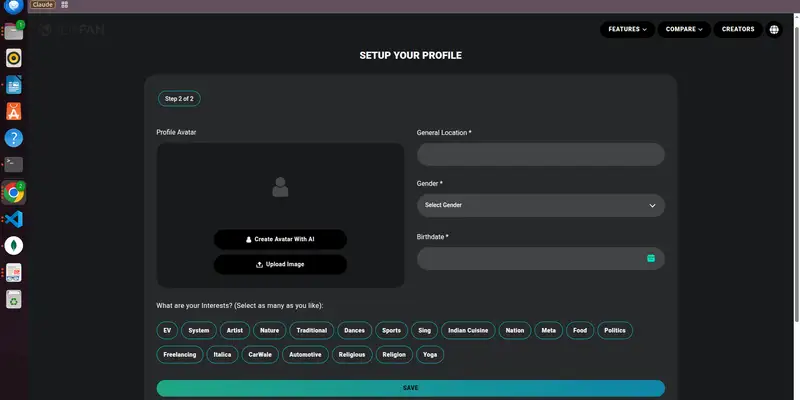The height and width of the screenshot is (400, 800).
Task: Click the Upload Image button
Action: point(280,264)
